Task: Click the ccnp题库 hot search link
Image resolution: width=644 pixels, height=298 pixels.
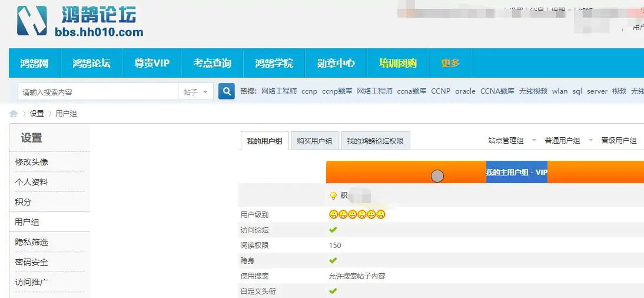Action: pyautogui.click(x=337, y=91)
